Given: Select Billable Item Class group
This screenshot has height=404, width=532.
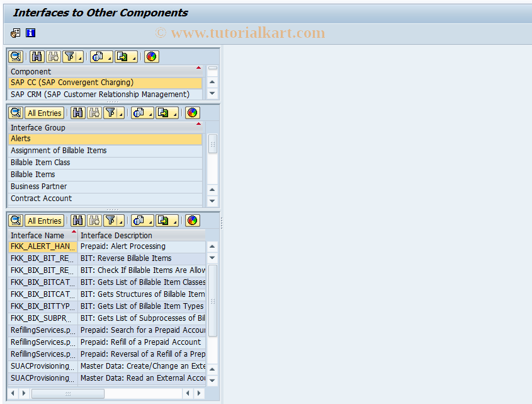Looking at the screenshot, I should click(x=105, y=163).
